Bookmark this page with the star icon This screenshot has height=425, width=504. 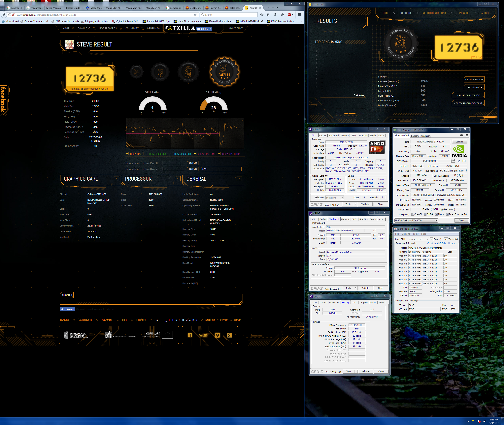(x=262, y=15)
